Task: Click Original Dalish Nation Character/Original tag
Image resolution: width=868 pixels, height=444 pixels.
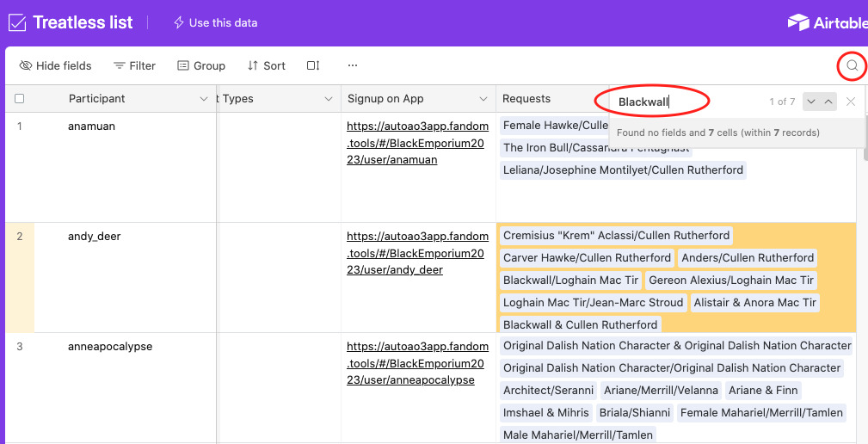Action: (672, 367)
